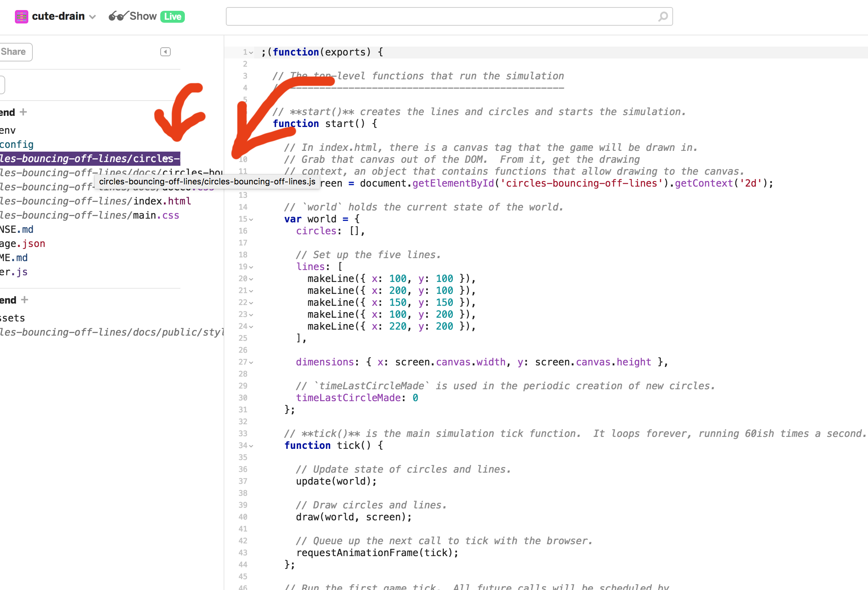The height and width of the screenshot is (590, 868).
Task: Fold the tick function at line 34
Action: click(251, 446)
